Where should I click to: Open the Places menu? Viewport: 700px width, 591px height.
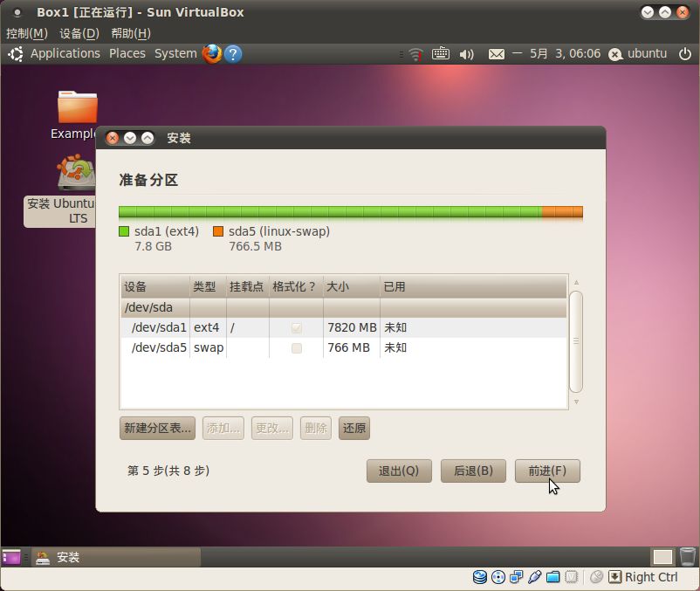pos(127,53)
